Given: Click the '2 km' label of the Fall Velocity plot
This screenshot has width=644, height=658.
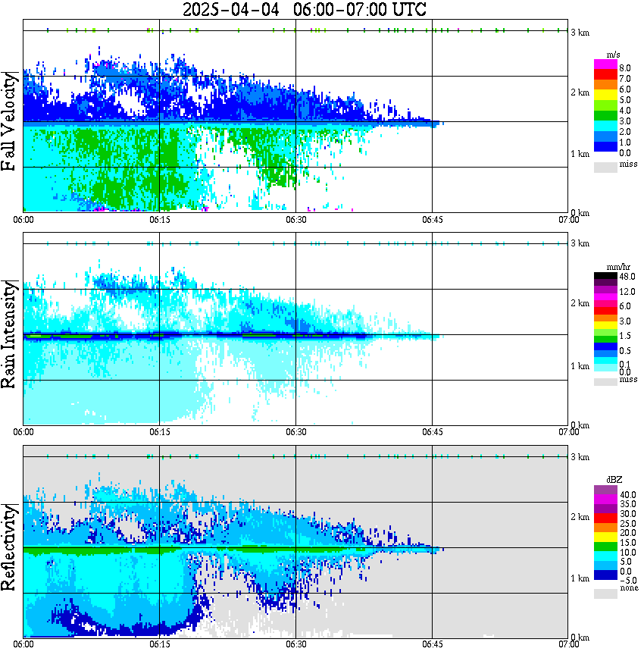Looking at the screenshot, I should click(x=580, y=92).
